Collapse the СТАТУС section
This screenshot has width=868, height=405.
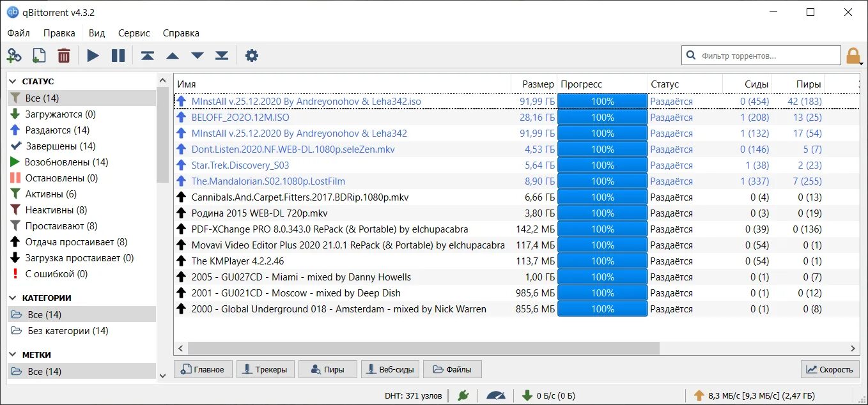(x=13, y=82)
